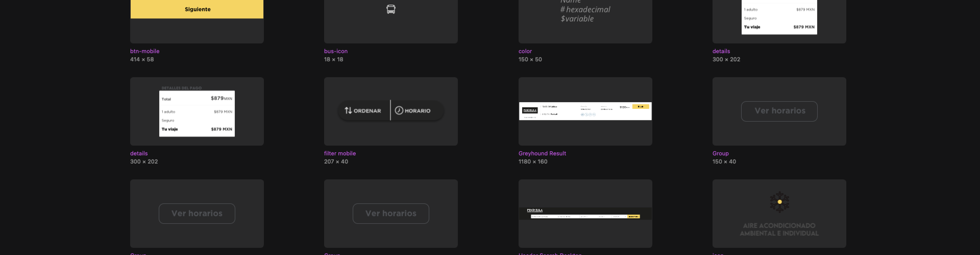980x255 pixels.
Task: Click the 1180 × 160 size text
Action: pyautogui.click(x=533, y=162)
